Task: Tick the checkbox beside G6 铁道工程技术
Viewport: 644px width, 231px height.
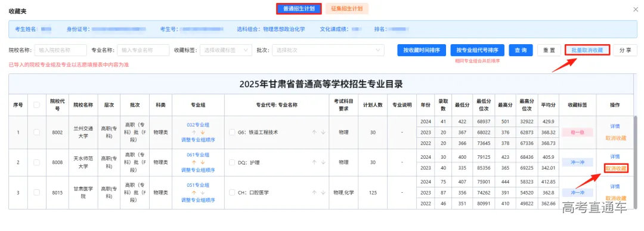Action: coord(232,133)
